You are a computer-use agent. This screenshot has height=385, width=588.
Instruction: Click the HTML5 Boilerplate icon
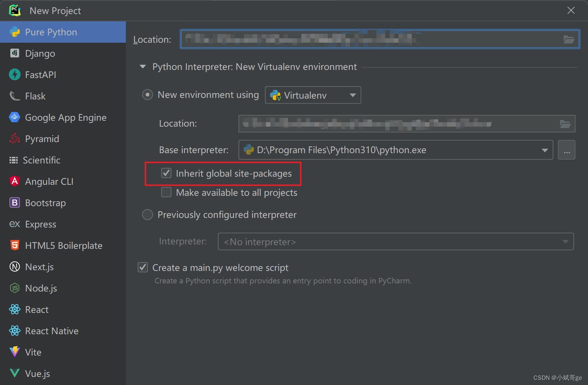pos(15,245)
